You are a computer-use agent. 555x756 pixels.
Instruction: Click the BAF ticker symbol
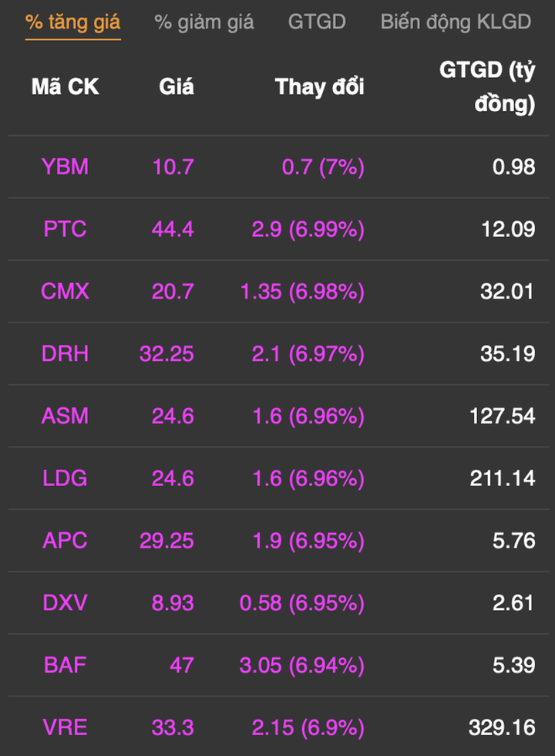pos(65,665)
